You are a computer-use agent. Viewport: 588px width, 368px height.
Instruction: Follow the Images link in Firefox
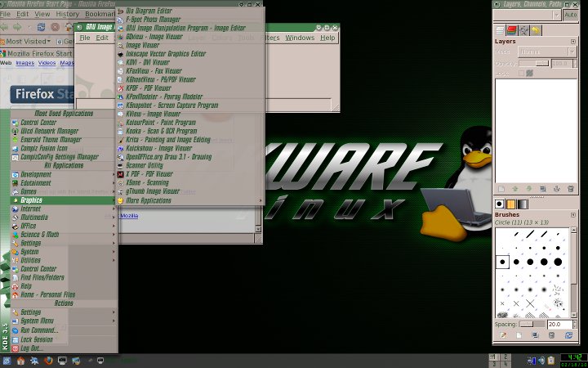[25, 63]
